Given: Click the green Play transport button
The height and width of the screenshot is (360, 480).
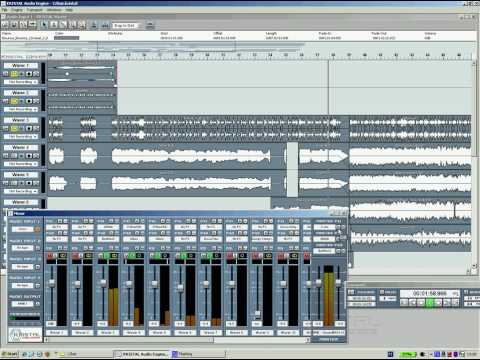Looking at the screenshot, I should [x=430, y=302].
